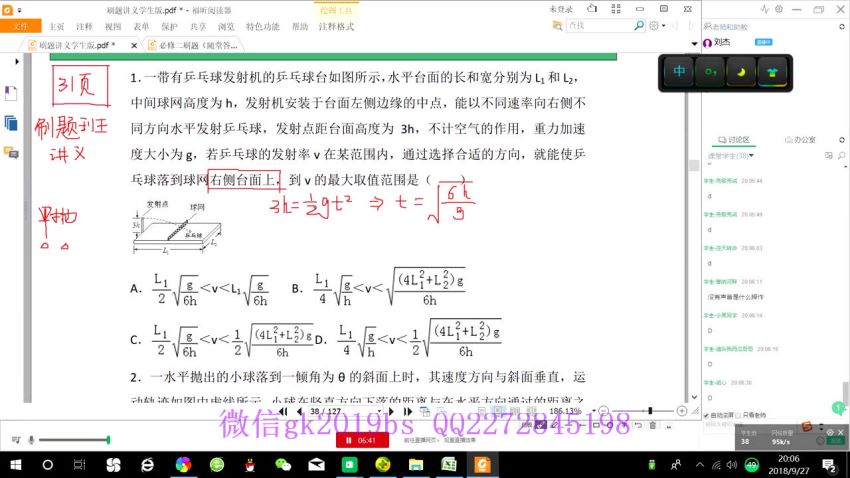Adjust the microphone volume slider
The width and height of the screenshot is (850, 478).
tap(74, 440)
